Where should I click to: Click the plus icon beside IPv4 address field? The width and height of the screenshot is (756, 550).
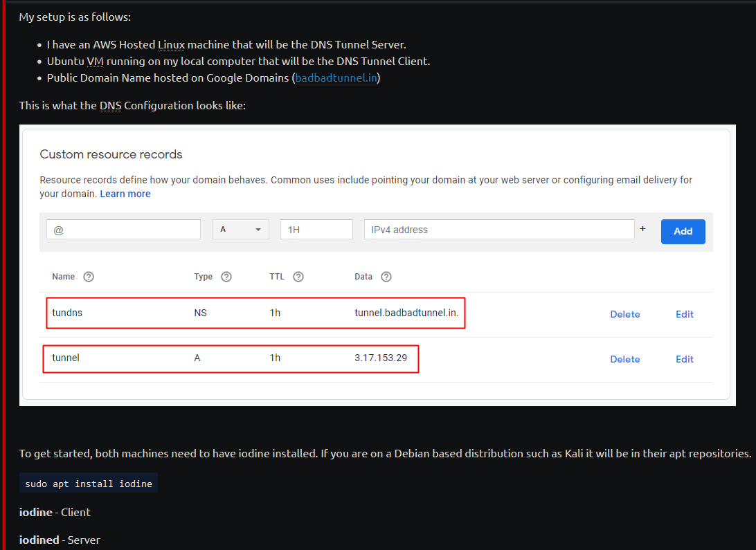click(642, 229)
